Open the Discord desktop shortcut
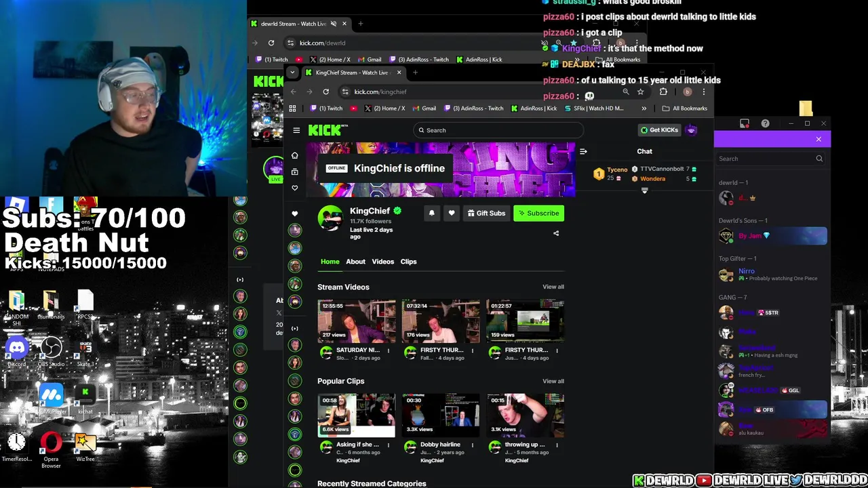The image size is (868, 488). coord(17,352)
